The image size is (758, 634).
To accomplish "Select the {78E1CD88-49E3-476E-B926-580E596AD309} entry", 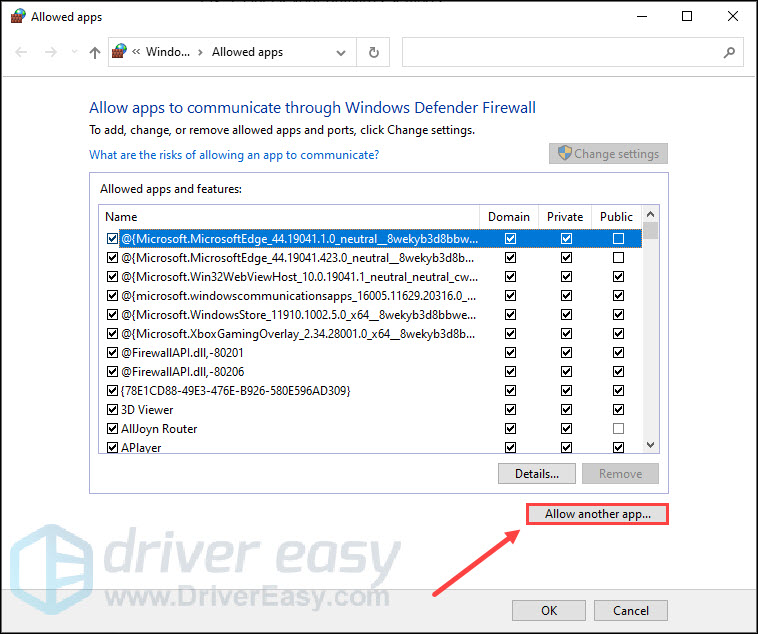I will [235, 391].
